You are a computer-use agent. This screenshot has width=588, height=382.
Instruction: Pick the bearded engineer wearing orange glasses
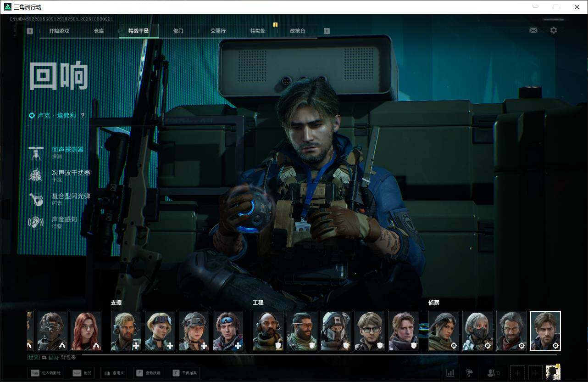coord(302,331)
